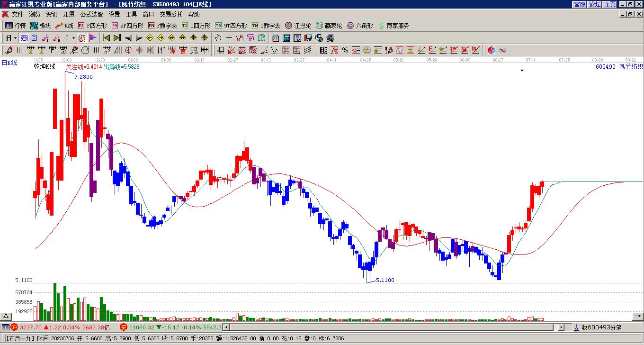This screenshot has height=345, width=644.
Task: Click the orange 深 Shenzhen index badge
Action: 123,327
